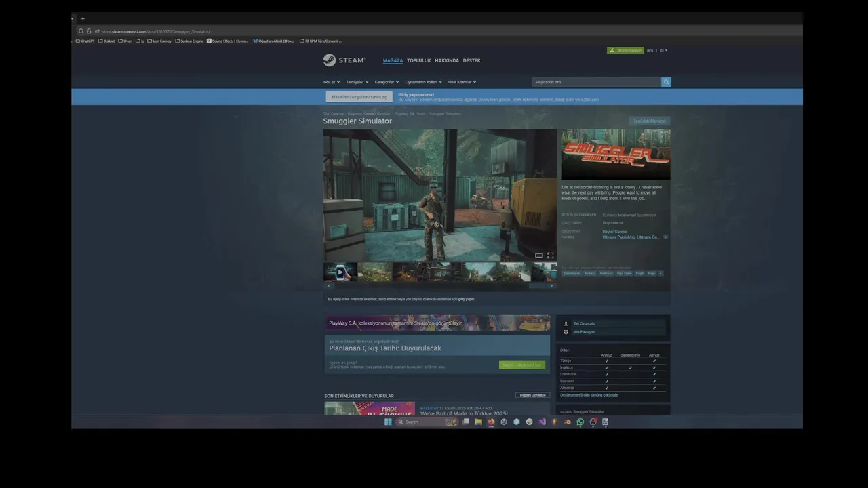Click the browser shield icon in address bar
This screenshot has height=488, width=868.
(81, 31)
